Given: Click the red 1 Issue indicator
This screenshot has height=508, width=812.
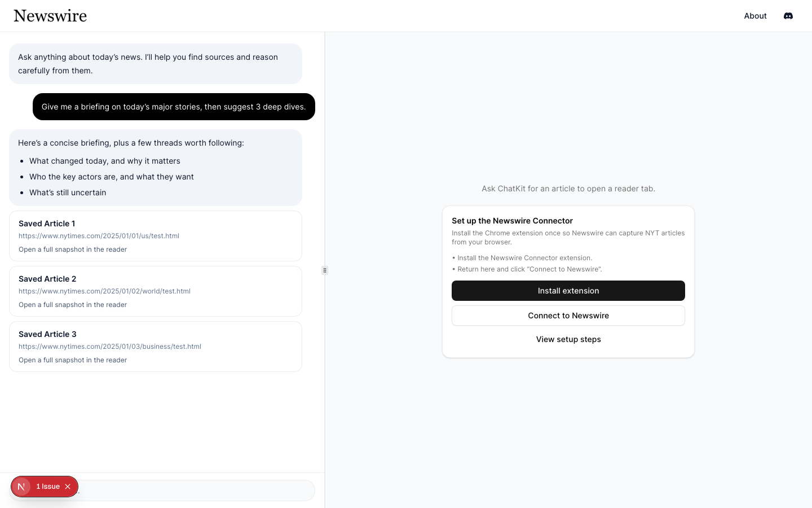Looking at the screenshot, I should pos(48,486).
